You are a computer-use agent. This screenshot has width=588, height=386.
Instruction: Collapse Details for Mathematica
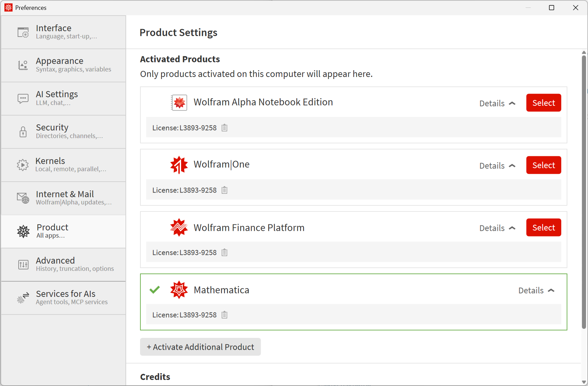[536, 290]
